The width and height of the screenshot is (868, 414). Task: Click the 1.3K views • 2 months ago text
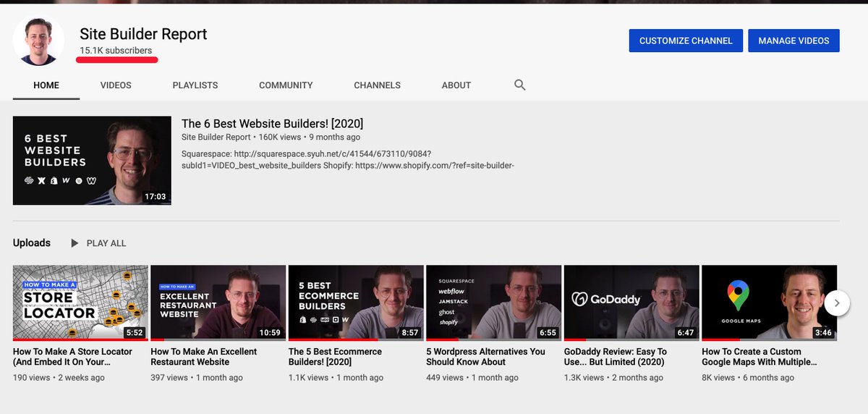613,378
